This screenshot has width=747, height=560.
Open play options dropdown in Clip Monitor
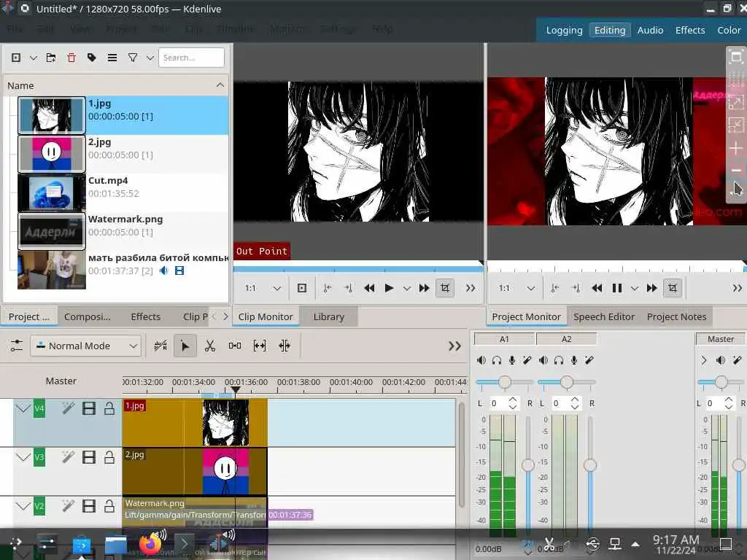tap(406, 289)
